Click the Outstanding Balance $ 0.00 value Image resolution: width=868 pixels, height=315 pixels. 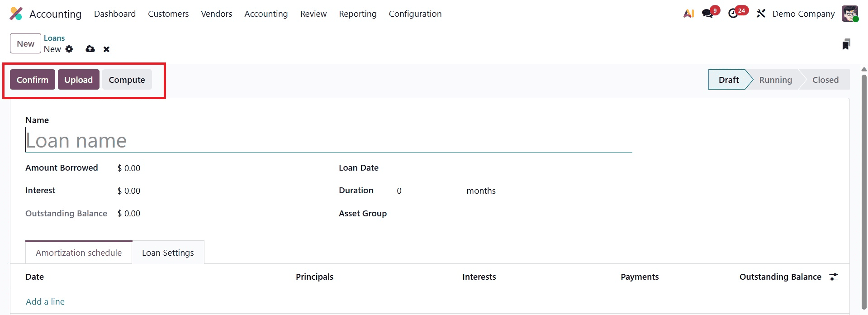(129, 213)
